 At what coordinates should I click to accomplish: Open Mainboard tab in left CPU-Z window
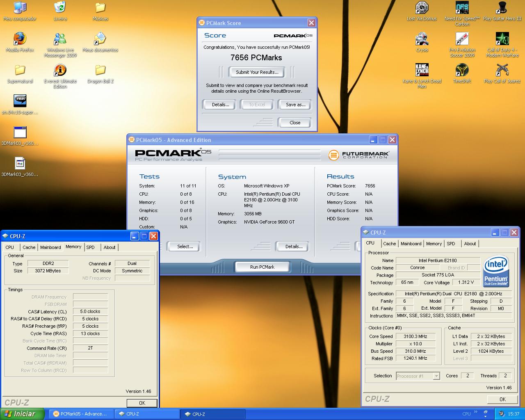tap(50, 247)
